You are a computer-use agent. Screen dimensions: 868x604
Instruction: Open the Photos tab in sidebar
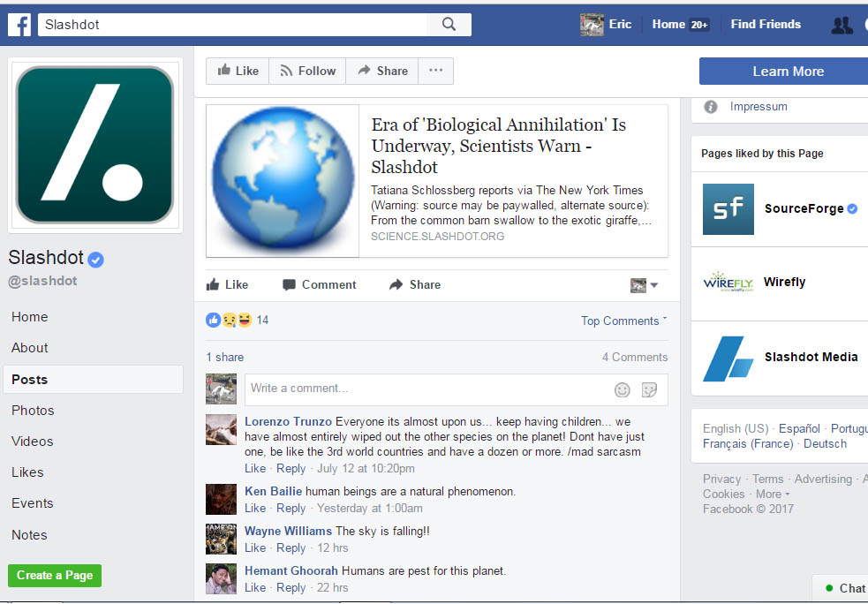tap(34, 411)
